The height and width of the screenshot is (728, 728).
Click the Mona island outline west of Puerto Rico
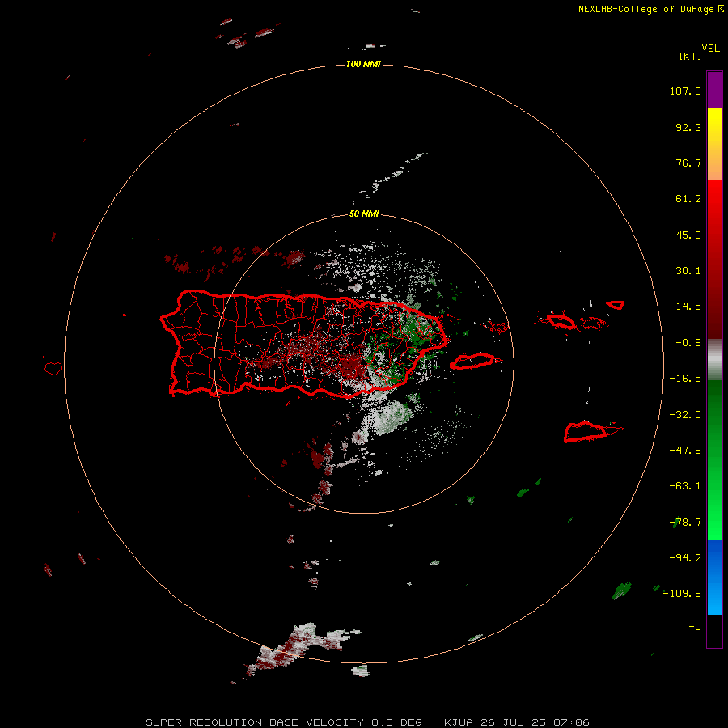point(53,368)
